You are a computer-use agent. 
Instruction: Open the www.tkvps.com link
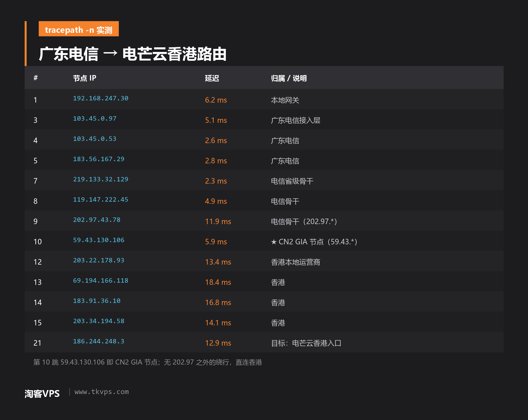102,392
